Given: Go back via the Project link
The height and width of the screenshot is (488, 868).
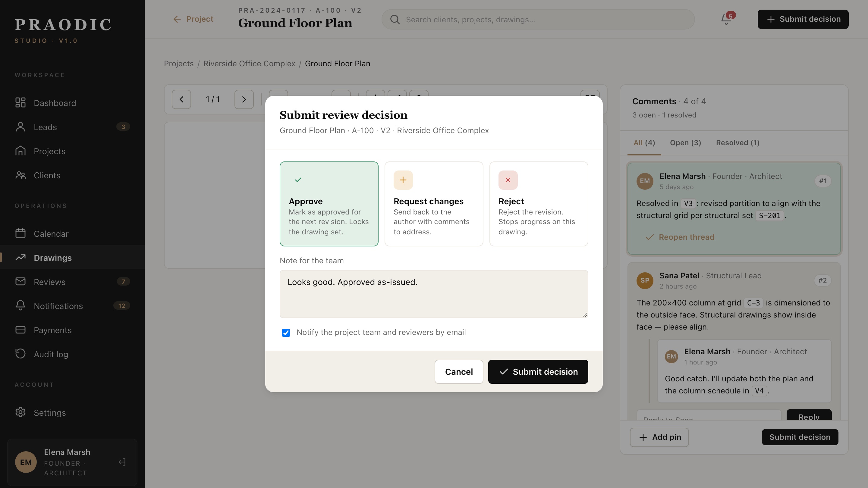Looking at the screenshot, I should pos(193,19).
